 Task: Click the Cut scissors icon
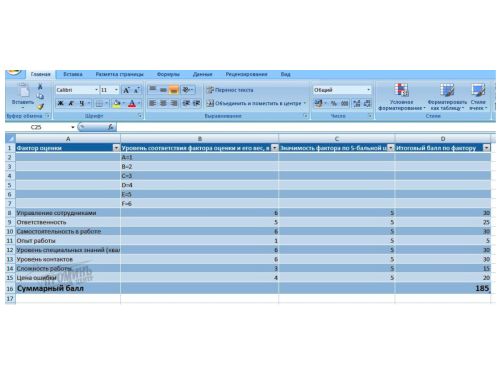pos(40,87)
